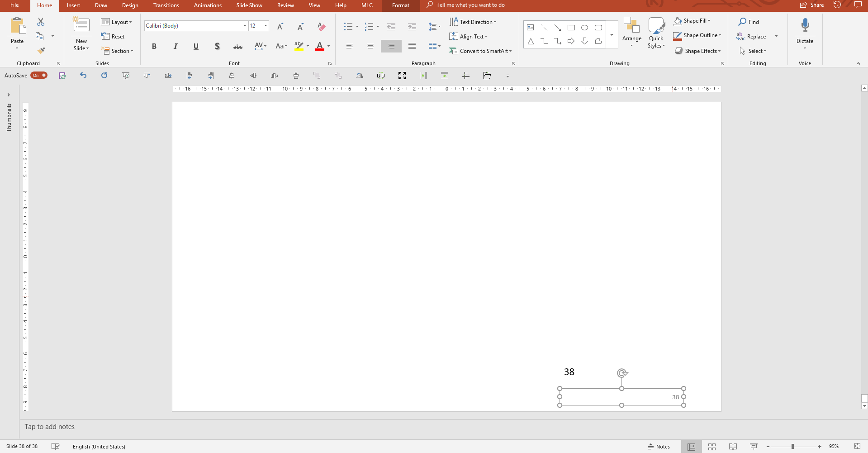This screenshot has height=453, width=868.
Task: Click the zoom slider handle
Action: (x=792, y=447)
